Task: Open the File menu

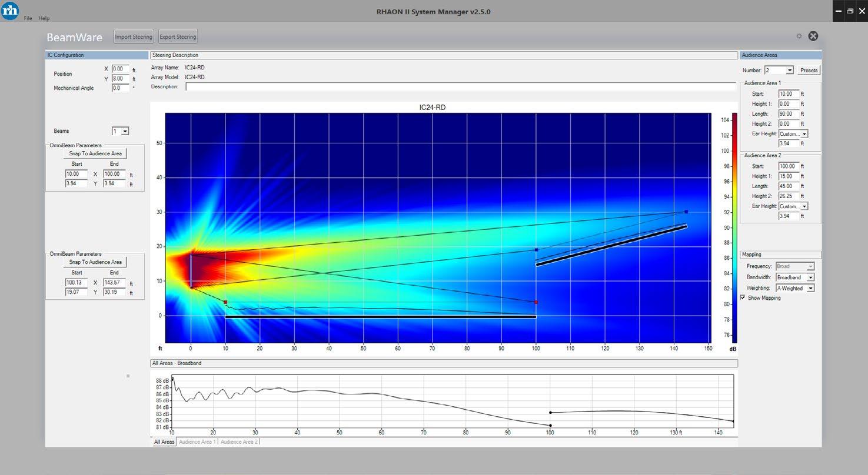Action: (x=28, y=18)
